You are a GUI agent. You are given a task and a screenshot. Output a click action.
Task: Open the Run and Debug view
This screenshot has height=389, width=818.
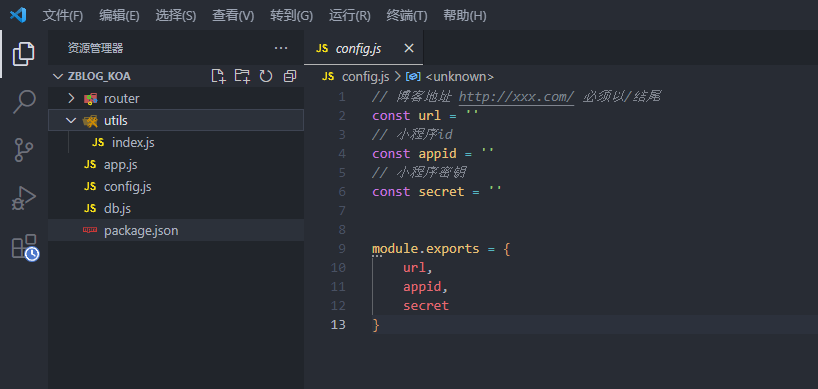tap(23, 198)
